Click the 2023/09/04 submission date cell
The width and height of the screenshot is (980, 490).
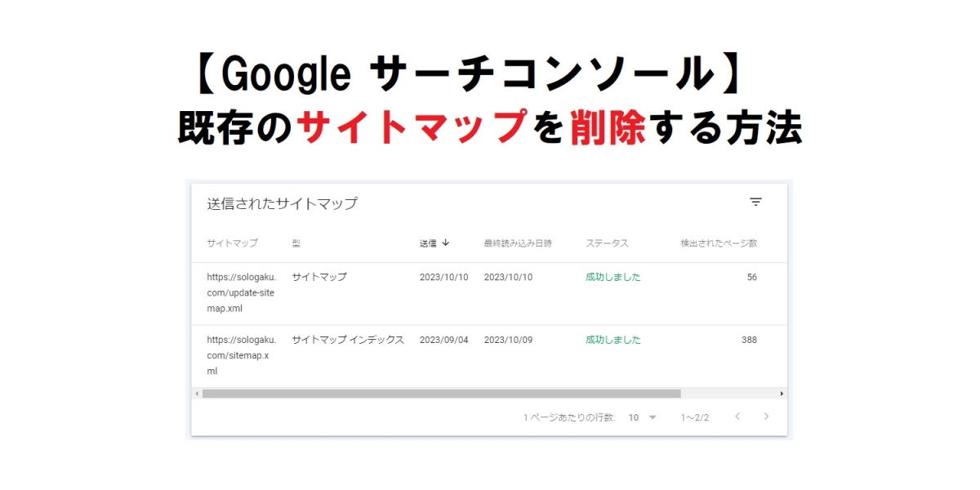tap(443, 340)
